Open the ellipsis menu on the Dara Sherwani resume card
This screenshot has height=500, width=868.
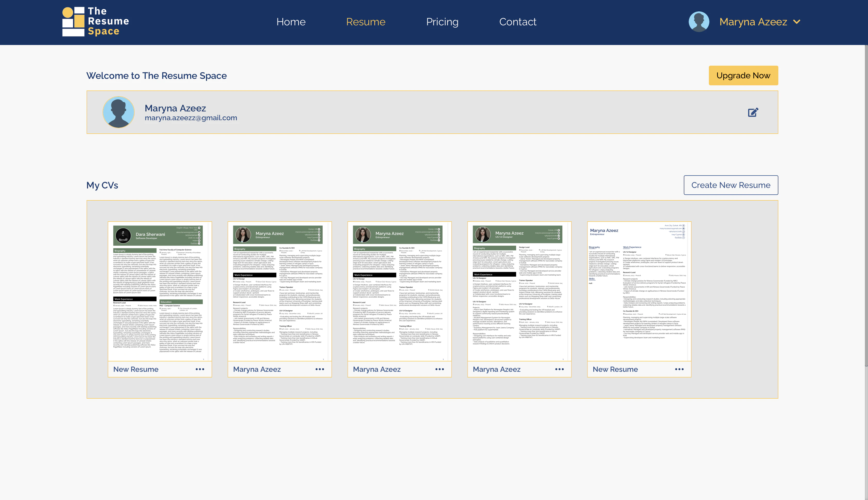200,369
